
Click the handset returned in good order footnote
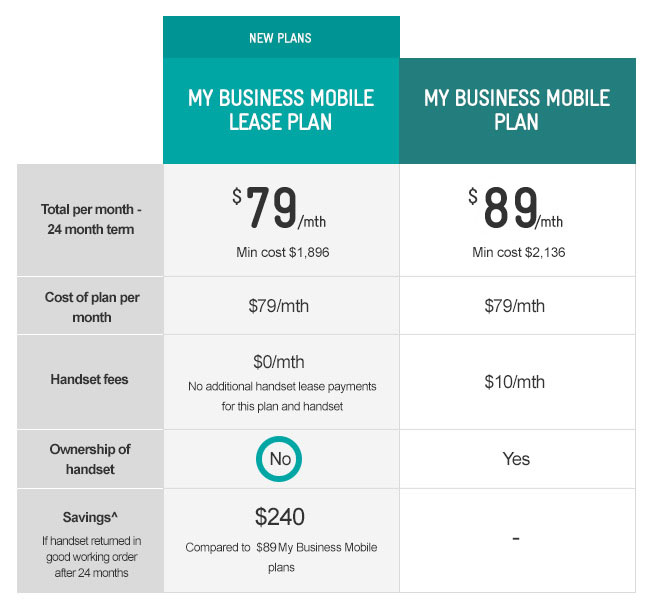tap(90, 555)
